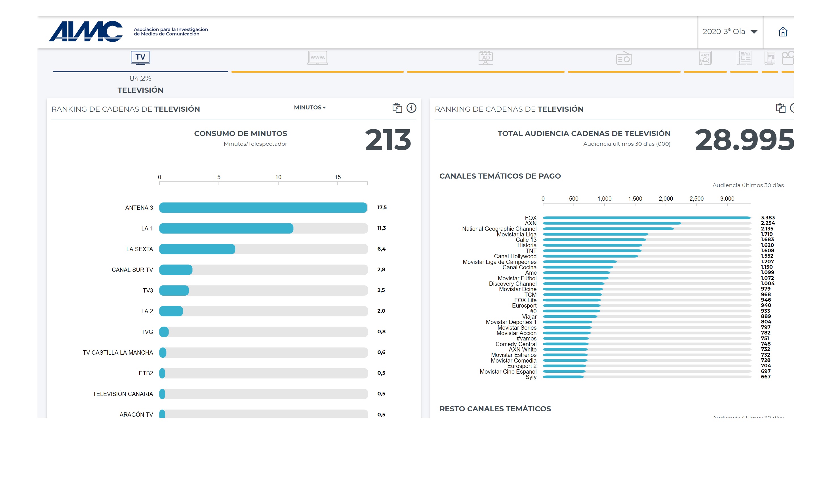This screenshot has width=821, height=504.
Task: Select the National Geographic Channel label
Action: click(x=499, y=229)
